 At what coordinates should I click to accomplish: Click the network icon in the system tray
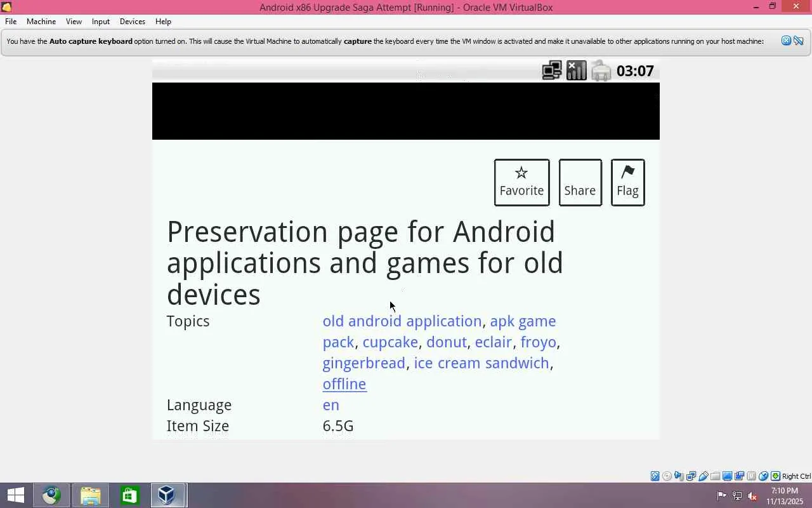[x=737, y=496]
